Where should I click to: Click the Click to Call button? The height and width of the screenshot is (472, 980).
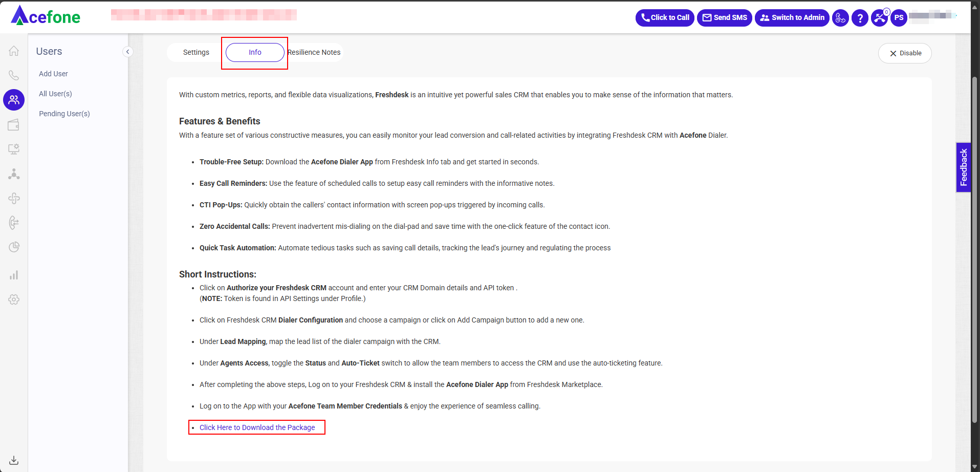(665, 18)
